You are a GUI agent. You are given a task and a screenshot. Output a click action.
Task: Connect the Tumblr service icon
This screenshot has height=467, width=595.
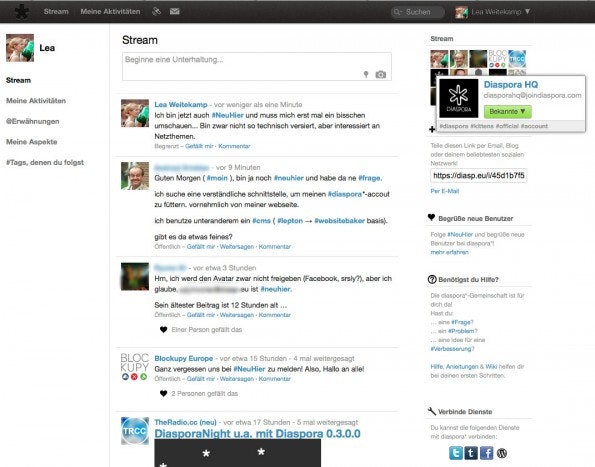(471, 453)
